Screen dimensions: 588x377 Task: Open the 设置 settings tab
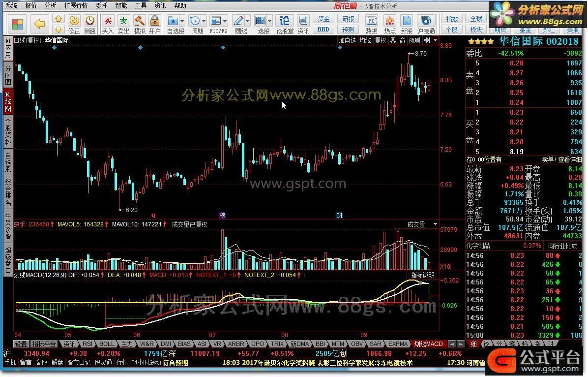(21, 344)
